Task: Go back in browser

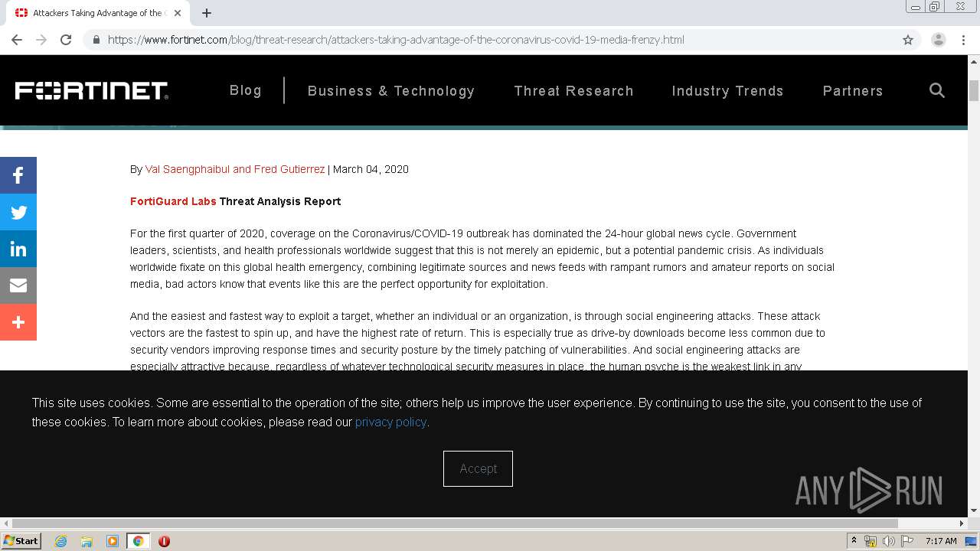Action: point(17,40)
